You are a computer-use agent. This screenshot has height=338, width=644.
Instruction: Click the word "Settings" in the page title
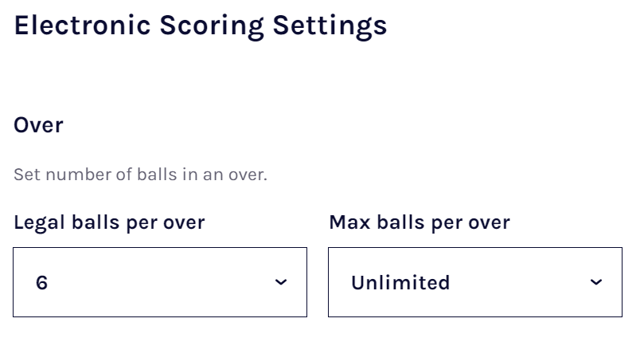330,26
